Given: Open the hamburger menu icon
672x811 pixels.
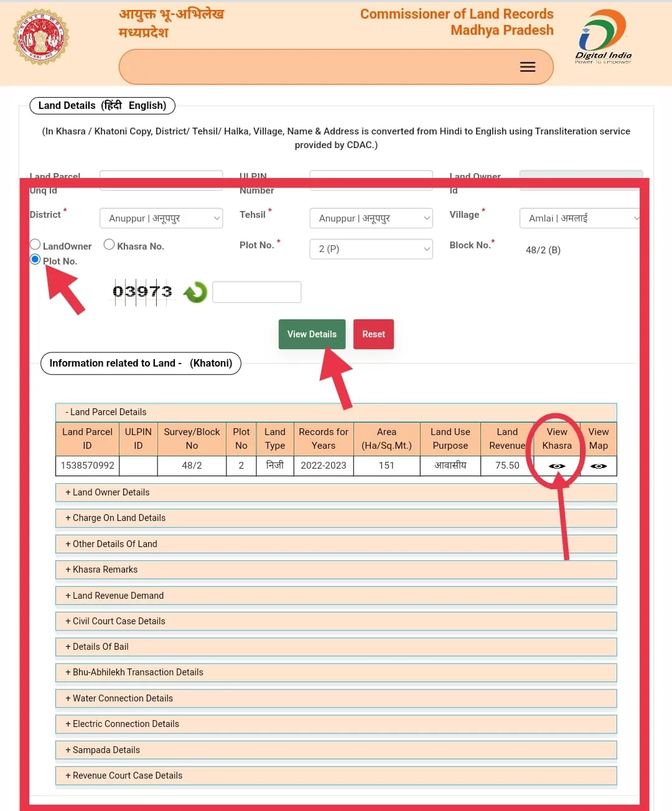Looking at the screenshot, I should [527, 67].
